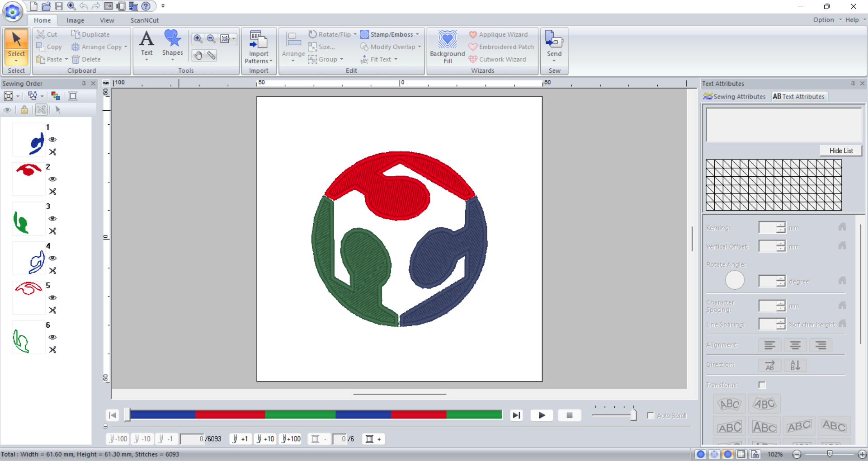868x461 pixels.
Task: Open Import Patterns
Action: tap(259, 47)
